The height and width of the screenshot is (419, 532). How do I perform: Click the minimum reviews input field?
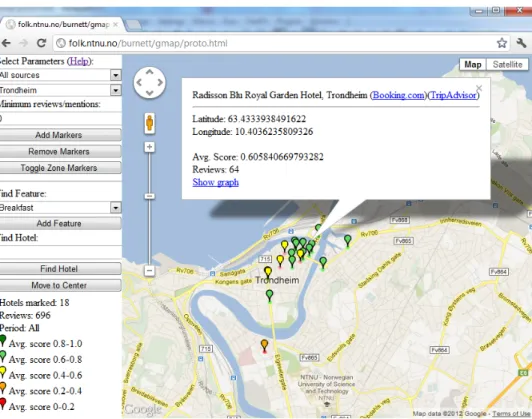pyautogui.click(x=60, y=118)
